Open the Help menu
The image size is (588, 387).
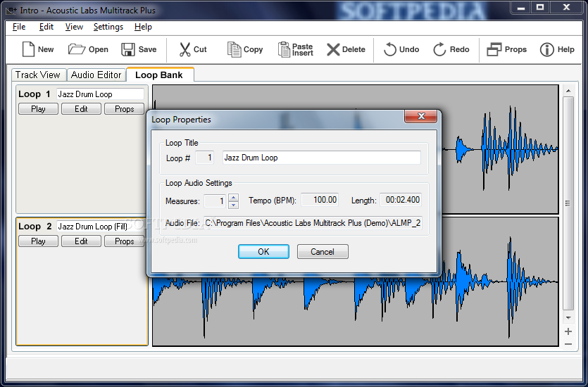click(143, 27)
